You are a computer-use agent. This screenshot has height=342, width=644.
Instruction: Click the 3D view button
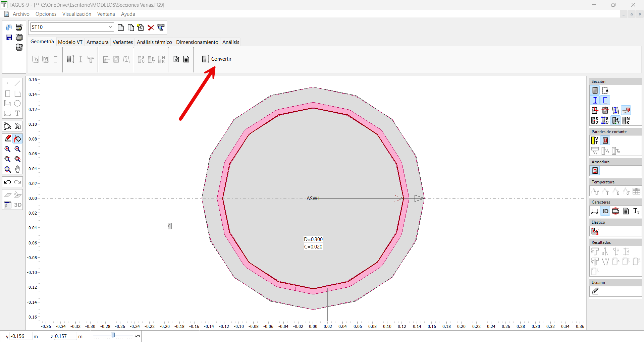click(17, 205)
